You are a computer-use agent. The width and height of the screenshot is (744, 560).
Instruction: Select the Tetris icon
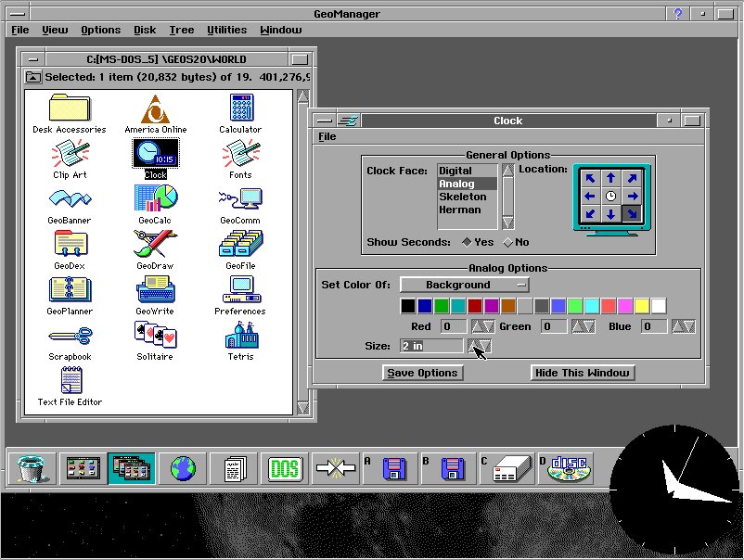(240, 341)
